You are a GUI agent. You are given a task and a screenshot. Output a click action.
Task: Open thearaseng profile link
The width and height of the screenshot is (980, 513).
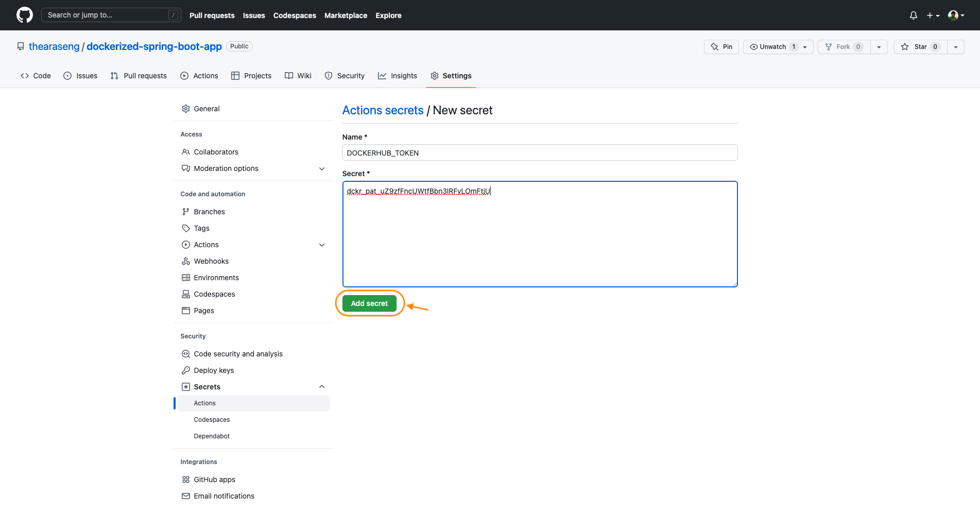click(54, 46)
